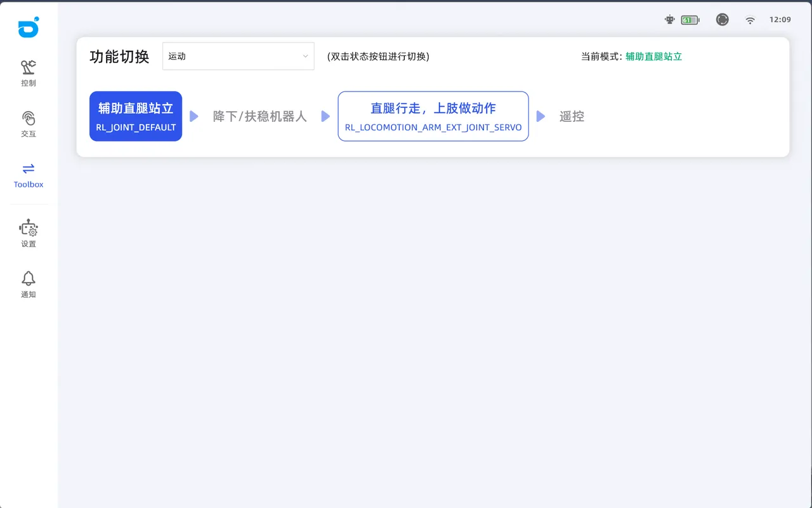Image resolution: width=812 pixels, height=508 pixels.
Task: Click the Wi-Fi signal icon
Action: click(x=750, y=20)
